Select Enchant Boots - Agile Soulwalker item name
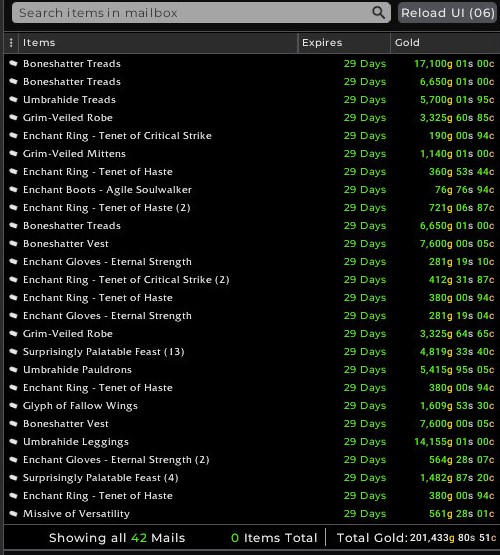The width and height of the screenshot is (500, 555). [x=107, y=190]
